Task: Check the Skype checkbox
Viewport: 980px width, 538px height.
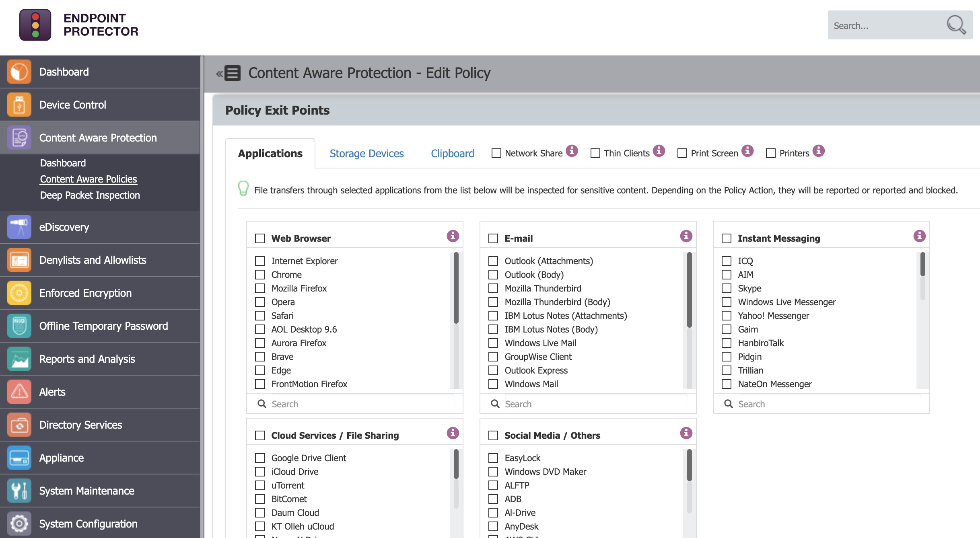Action: [727, 288]
